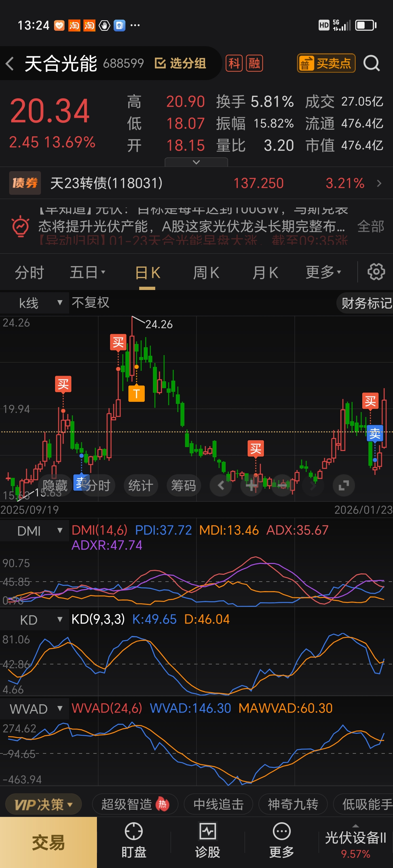The height and width of the screenshot is (868, 393).
Task: Zoom out the K-line chart (minus)
Action: click(x=282, y=485)
